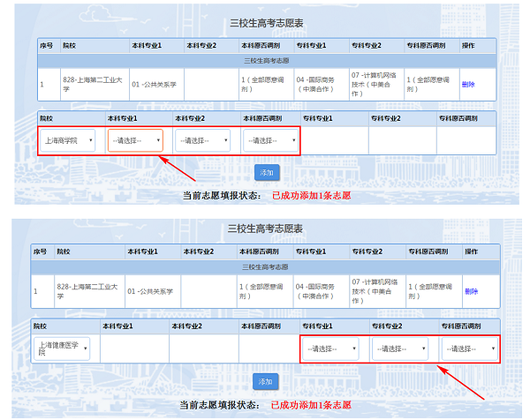This screenshot has height=420, width=530.
Task: Open 专科专业2 dropdown in lower form
Action: (x=400, y=349)
